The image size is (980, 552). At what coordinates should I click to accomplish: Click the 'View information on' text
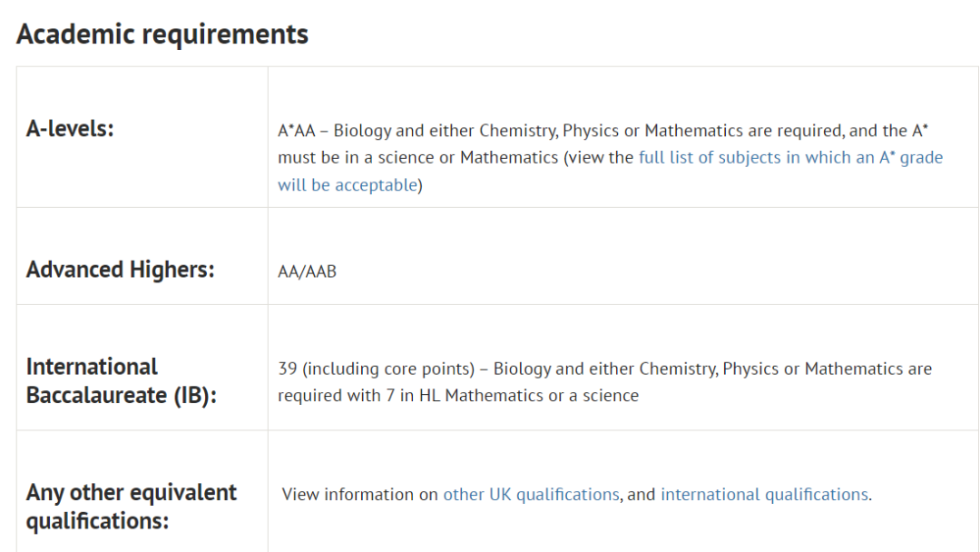point(360,495)
